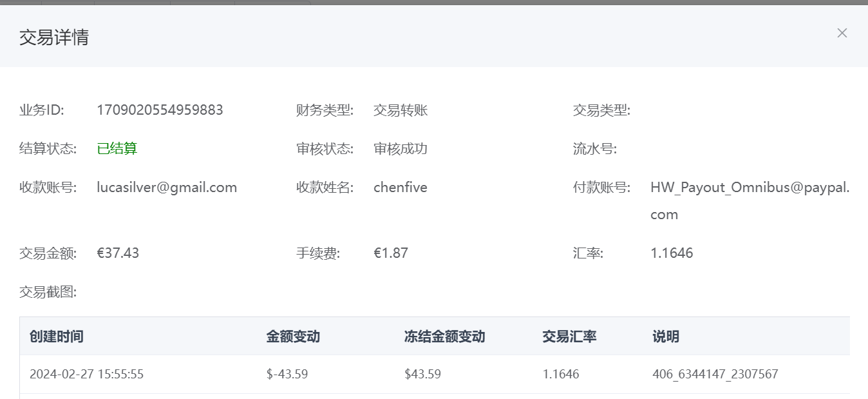The height and width of the screenshot is (399, 868).
Task: Click the 交易详情 dialog title
Action: click(54, 37)
